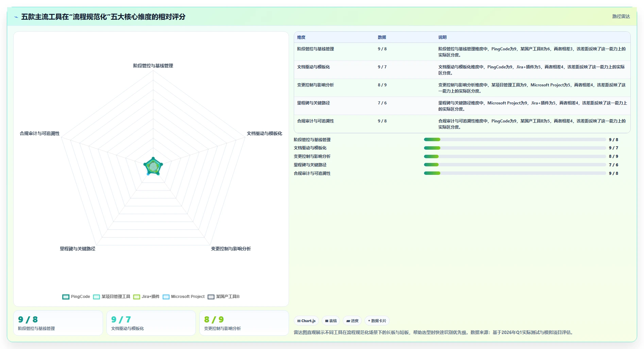This screenshot has height=349, width=644.
Task: Click the page title about 五款主流工具
Action: pos(103,17)
